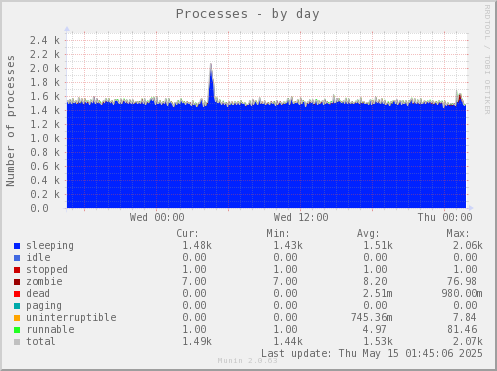497x371 pixels.
Task: Click runnable average value 4.97
Action: (x=375, y=329)
